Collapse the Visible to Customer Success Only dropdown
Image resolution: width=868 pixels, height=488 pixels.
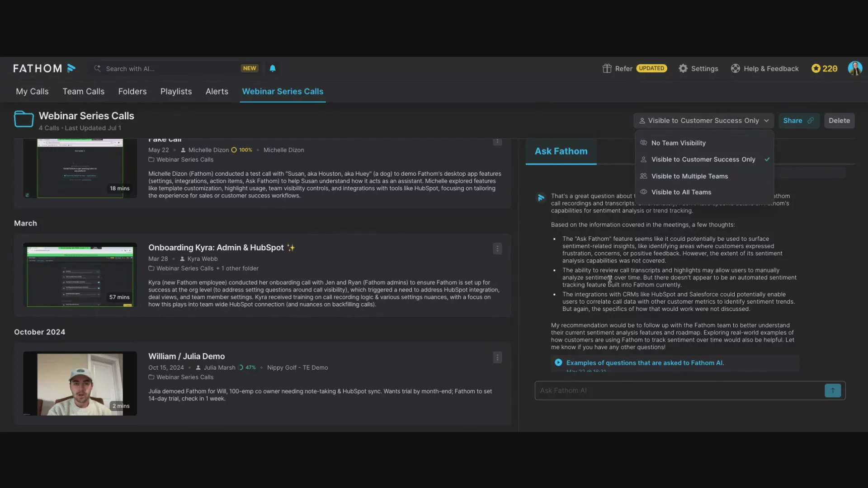click(703, 121)
